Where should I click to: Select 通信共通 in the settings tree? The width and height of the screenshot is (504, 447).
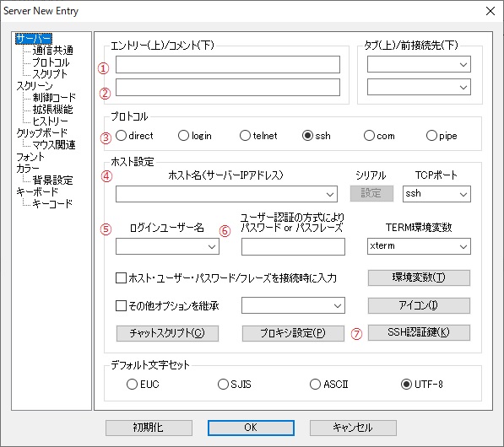(x=52, y=51)
